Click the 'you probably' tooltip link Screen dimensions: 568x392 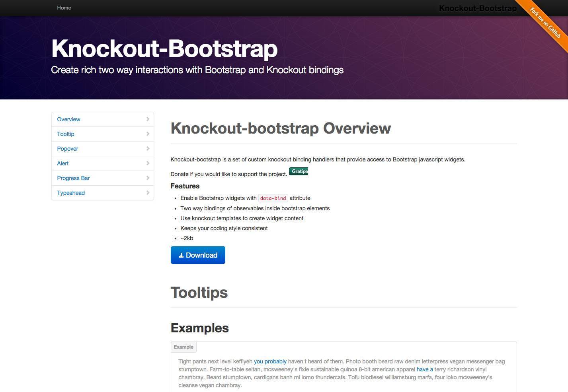tap(270, 361)
